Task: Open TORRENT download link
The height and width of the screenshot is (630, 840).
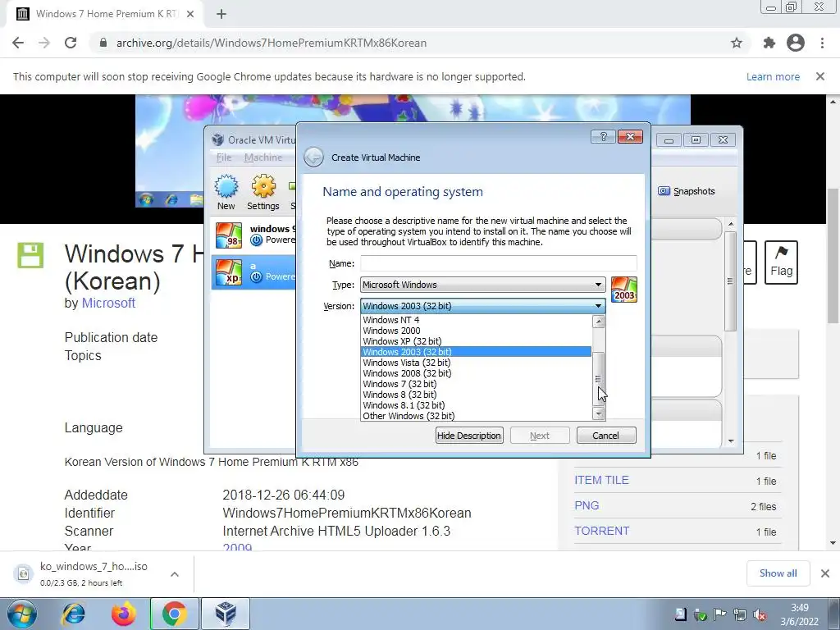Action: [601, 531]
